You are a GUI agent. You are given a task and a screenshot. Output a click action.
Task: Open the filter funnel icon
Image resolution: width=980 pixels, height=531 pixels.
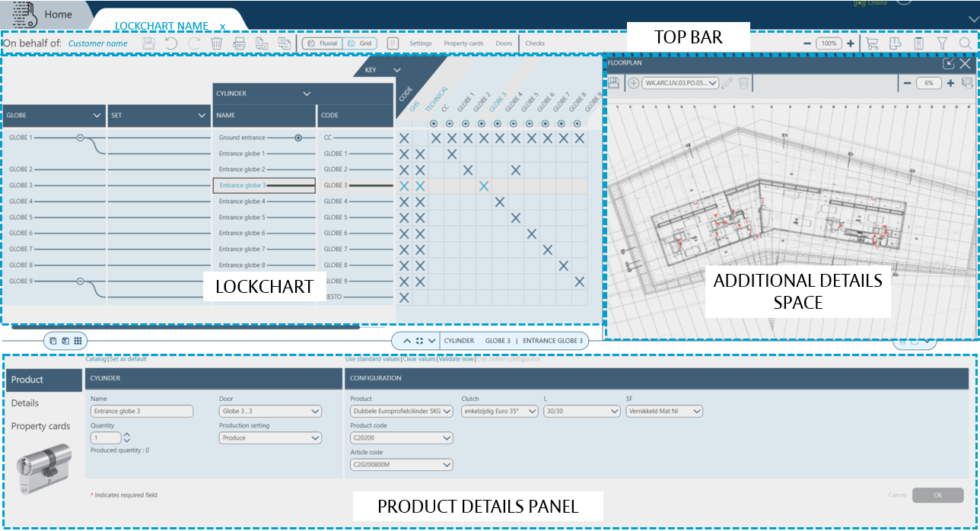941,43
